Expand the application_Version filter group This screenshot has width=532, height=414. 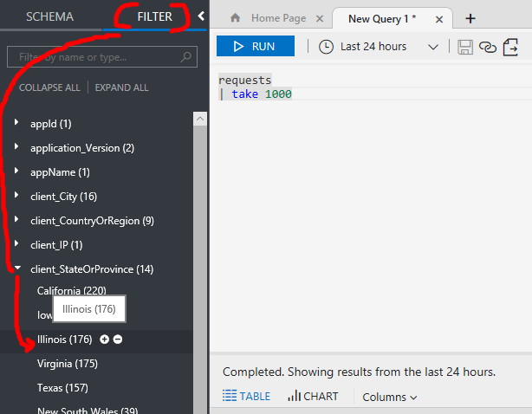(x=16, y=146)
